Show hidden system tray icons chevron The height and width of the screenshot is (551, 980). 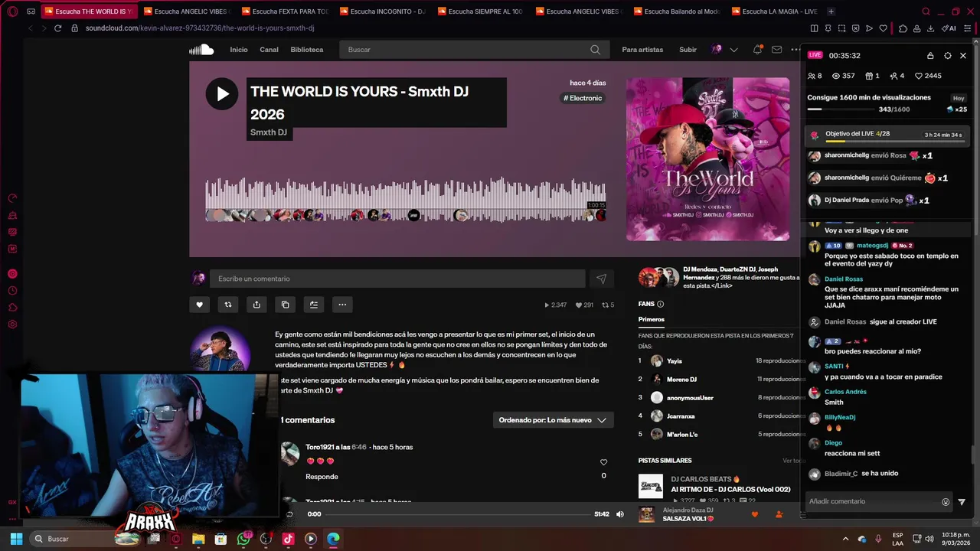pyautogui.click(x=845, y=539)
